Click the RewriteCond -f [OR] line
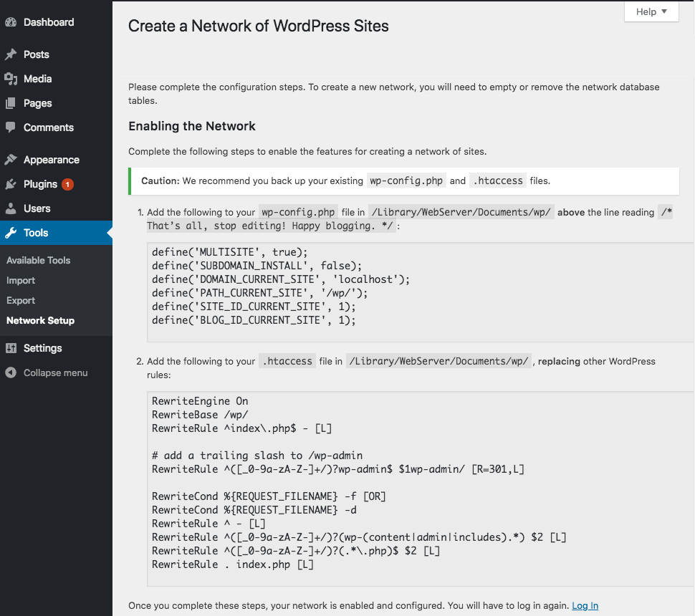The width and height of the screenshot is (695, 616). pyautogui.click(x=269, y=496)
